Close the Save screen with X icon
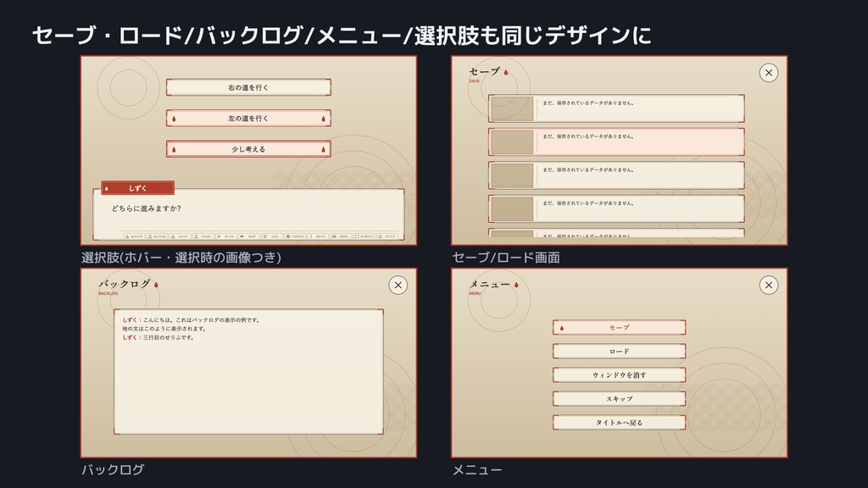The image size is (868, 488). (x=768, y=73)
